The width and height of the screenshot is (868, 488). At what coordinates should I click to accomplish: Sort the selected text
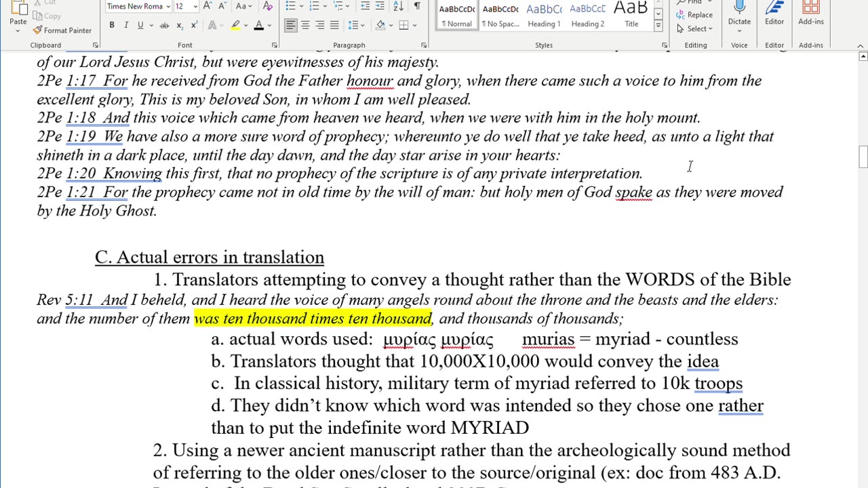click(399, 6)
